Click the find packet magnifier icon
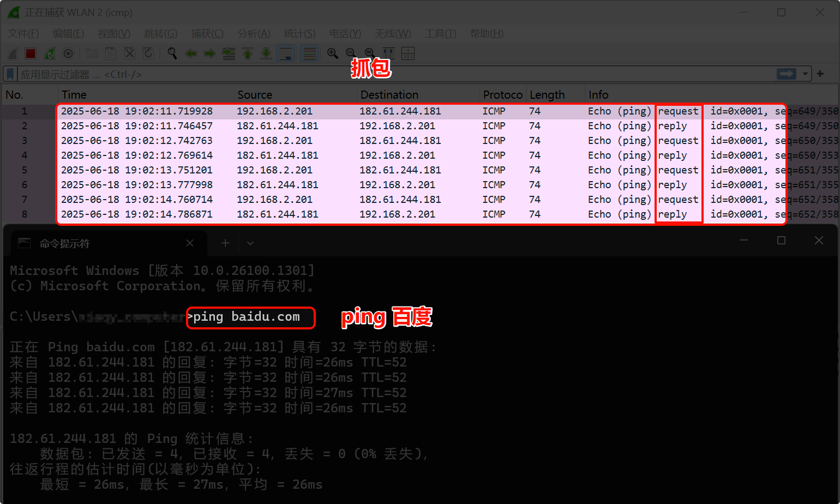This screenshot has height=504, width=840. tap(172, 53)
